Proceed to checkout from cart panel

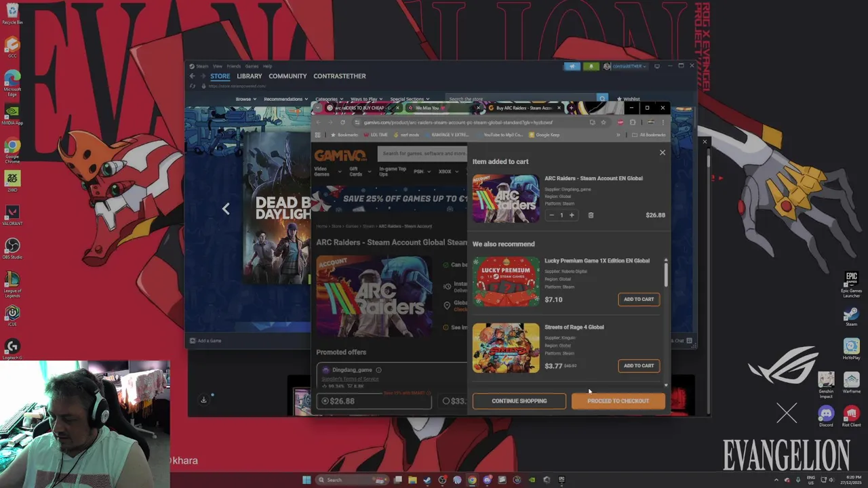(618, 401)
